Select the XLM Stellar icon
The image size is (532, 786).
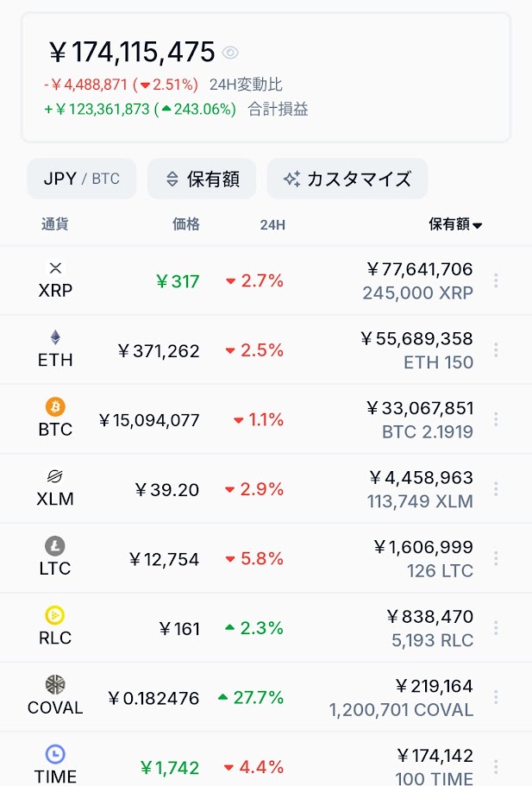tap(55, 475)
